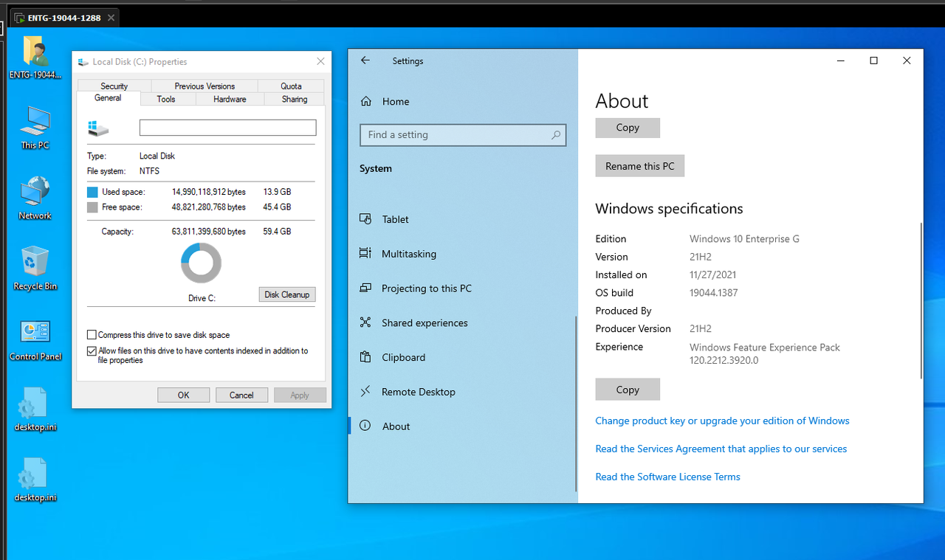Viewport: 945px width, 560px height.
Task: Open Read the Services Agreement link
Action: pyautogui.click(x=721, y=449)
